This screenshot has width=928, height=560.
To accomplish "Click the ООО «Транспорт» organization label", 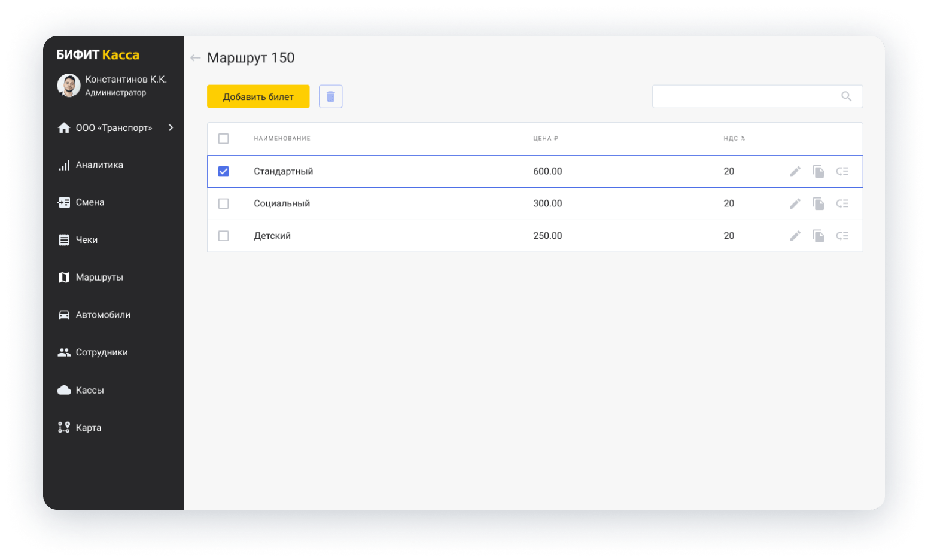I will tap(114, 128).
